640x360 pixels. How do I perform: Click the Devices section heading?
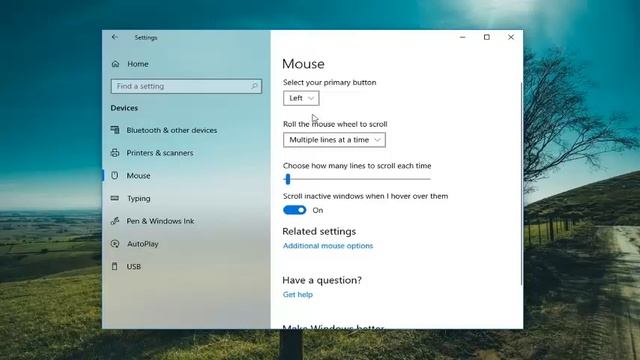coord(124,108)
